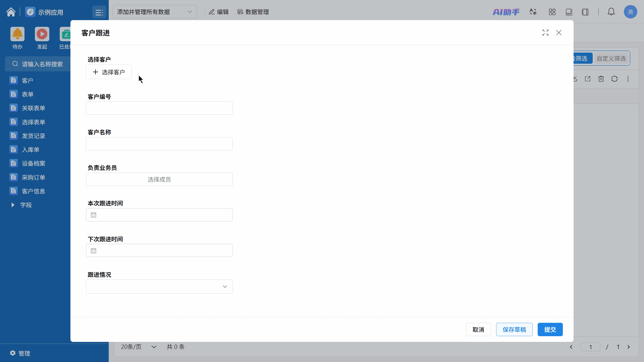
Task: Click the translate language icon
Action: [533, 12]
